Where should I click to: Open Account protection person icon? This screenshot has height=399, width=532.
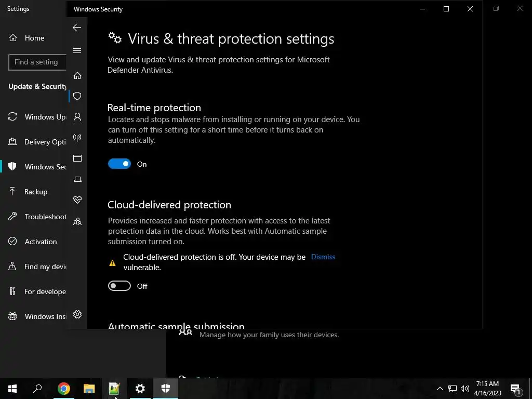click(77, 117)
